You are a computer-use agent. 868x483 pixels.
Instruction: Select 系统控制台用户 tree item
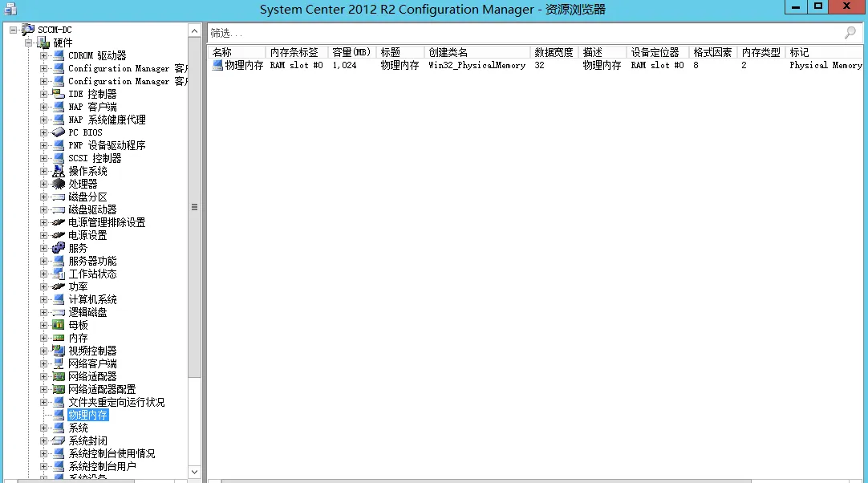tap(103, 466)
